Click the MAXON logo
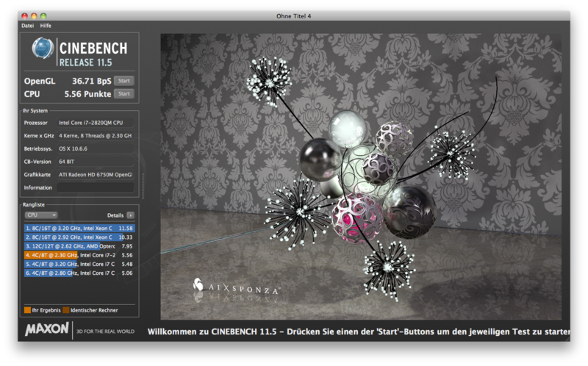 pyautogui.click(x=47, y=329)
